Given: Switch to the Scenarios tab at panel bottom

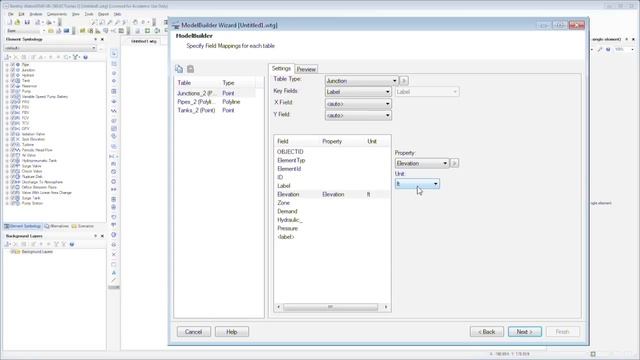Looking at the screenshot, I should (x=83, y=226).
